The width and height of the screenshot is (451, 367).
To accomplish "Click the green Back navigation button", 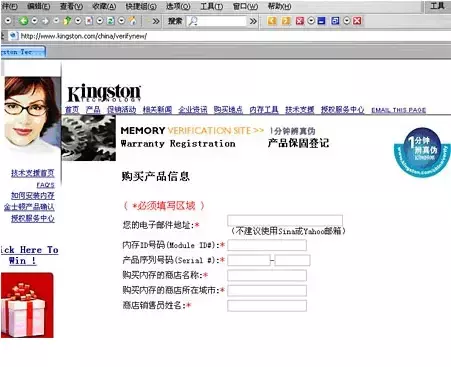I will click(23, 21).
